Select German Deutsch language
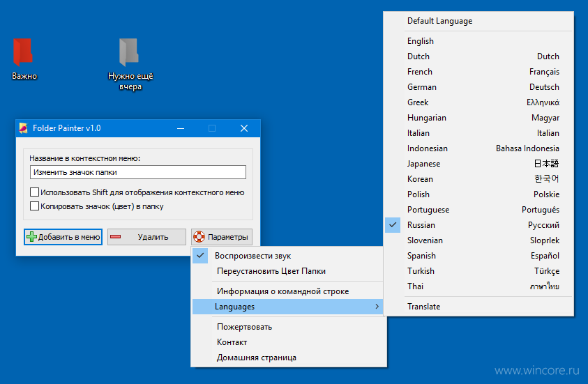The width and height of the screenshot is (588, 384). click(478, 87)
